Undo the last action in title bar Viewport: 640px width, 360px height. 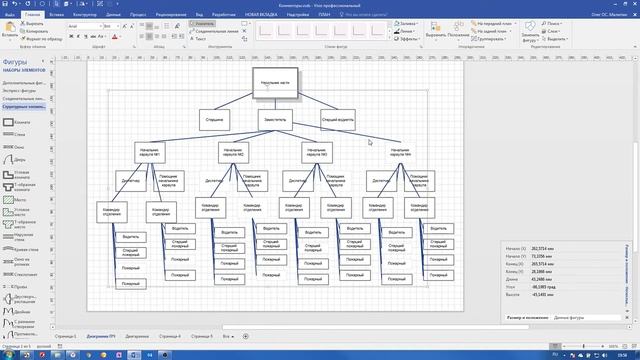pos(15,4)
